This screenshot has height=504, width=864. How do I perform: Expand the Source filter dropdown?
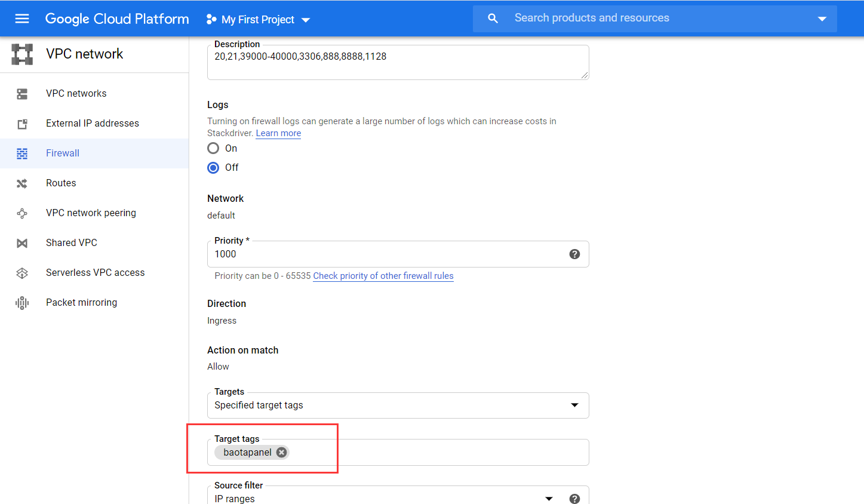coord(549,499)
